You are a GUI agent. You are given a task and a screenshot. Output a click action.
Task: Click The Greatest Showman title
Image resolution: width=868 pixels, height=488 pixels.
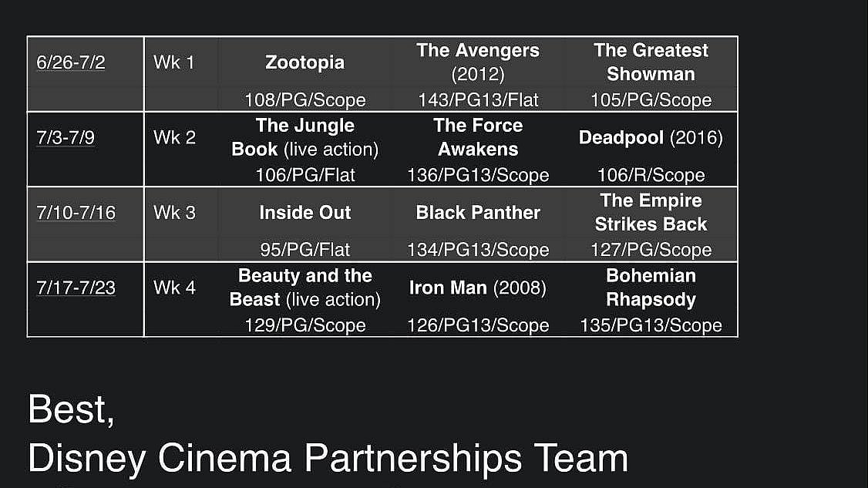651,62
